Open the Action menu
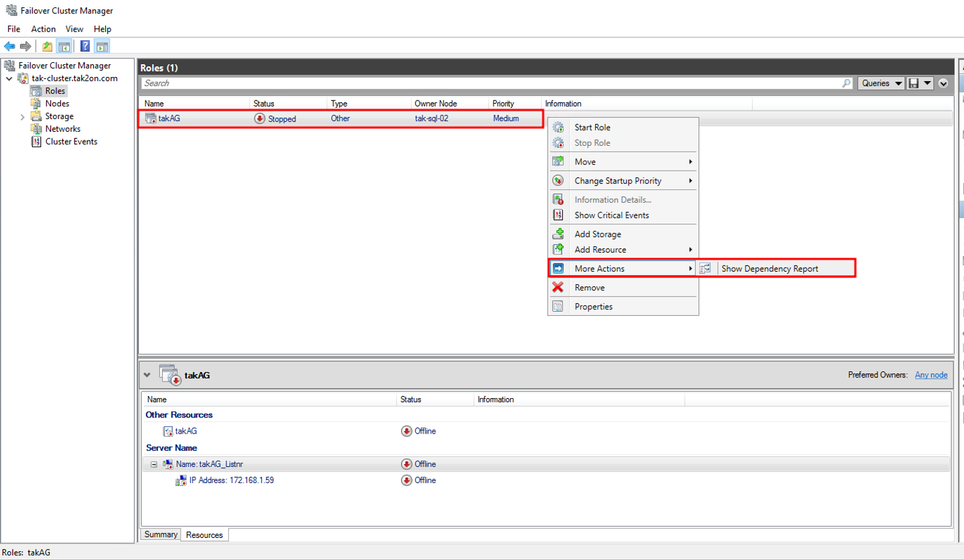Screen dimensions: 964x560 [x=44, y=29]
